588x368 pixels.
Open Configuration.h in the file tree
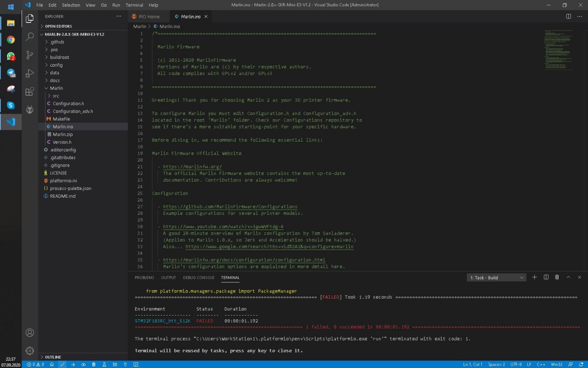(x=68, y=103)
